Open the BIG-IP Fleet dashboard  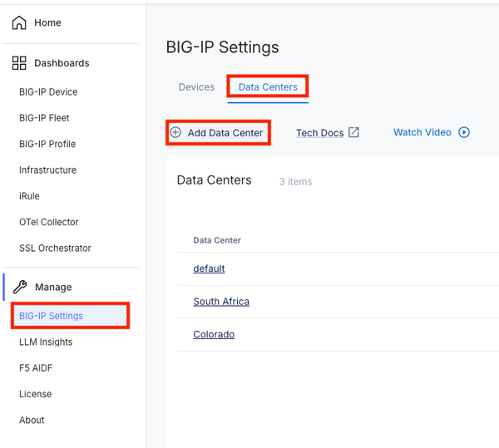click(x=44, y=118)
